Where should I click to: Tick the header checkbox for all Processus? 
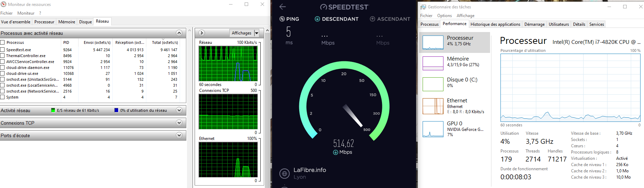[2, 42]
